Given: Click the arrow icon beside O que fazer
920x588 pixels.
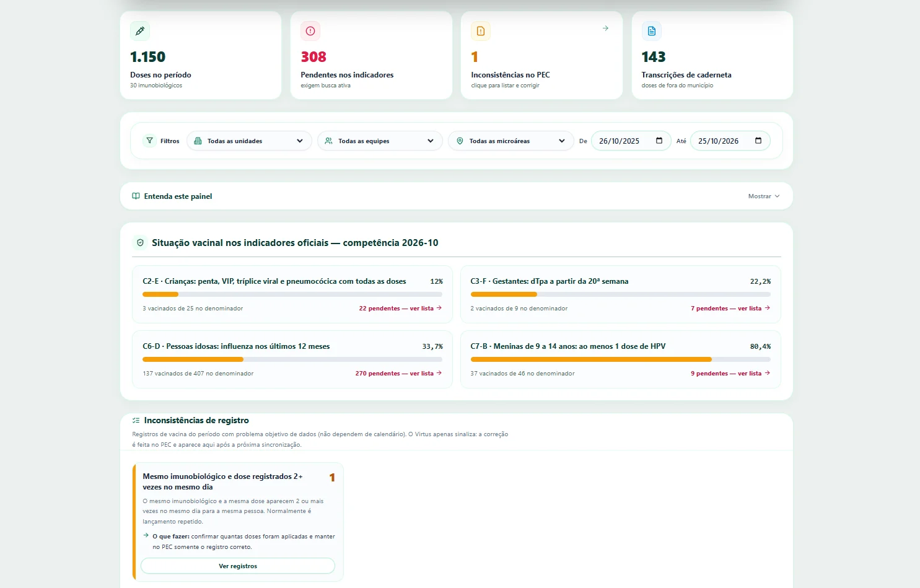Looking at the screenshot, I should click(x=146, y=535).
